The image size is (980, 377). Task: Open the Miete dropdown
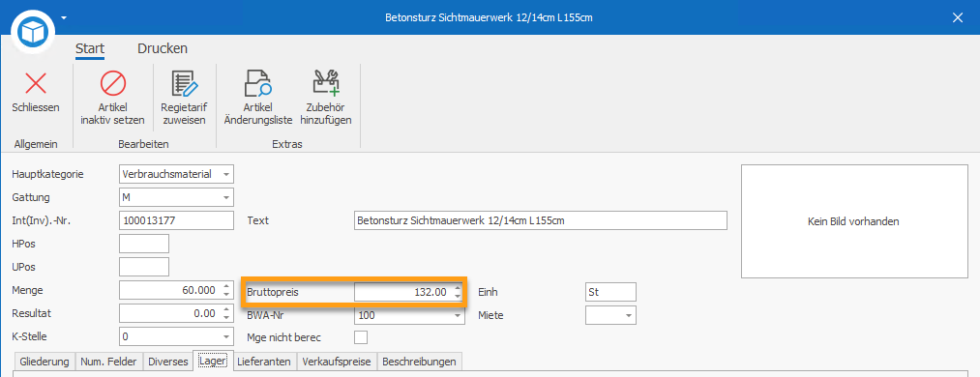[629, 315]
